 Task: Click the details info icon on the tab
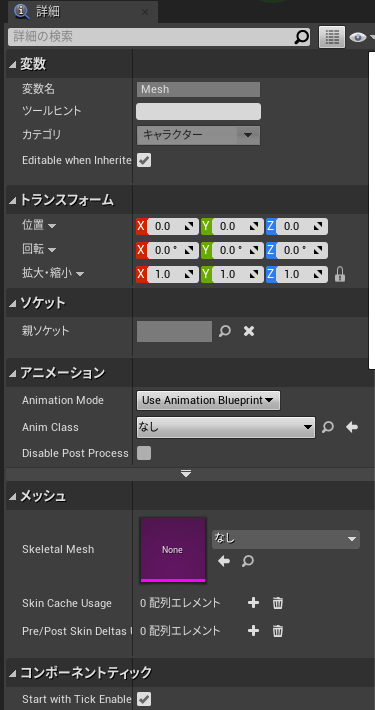[22, 12]
